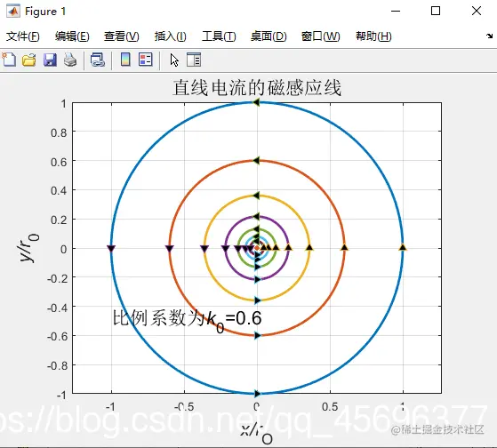This screenshot has width=497, height=448.
Task: Click the New Figure toolbar icon
Action: click(x=9, y=60)
